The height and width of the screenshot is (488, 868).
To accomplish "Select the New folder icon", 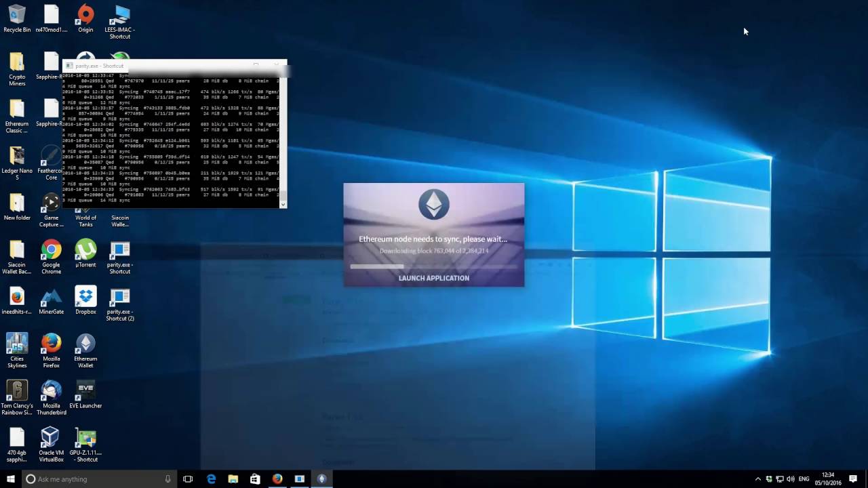I will (x=17, y=207).
